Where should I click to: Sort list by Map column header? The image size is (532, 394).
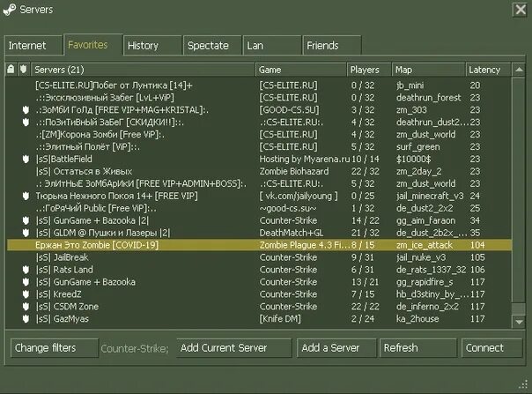click(429, 70)
